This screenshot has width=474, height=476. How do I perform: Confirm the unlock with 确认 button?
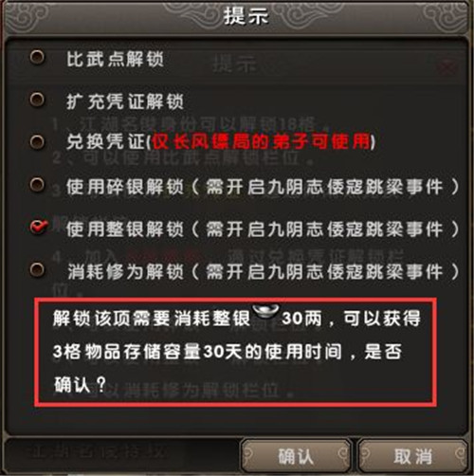click(296, 456)
